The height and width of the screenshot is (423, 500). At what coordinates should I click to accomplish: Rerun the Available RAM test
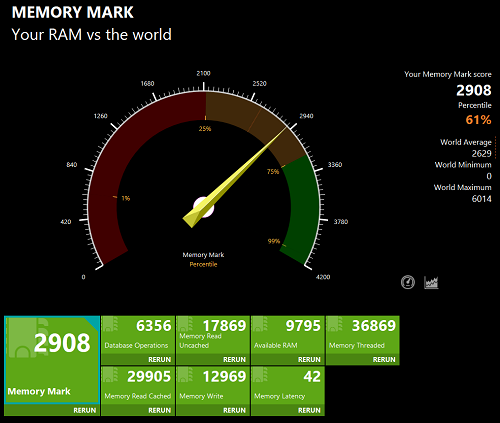pos(309,360)
